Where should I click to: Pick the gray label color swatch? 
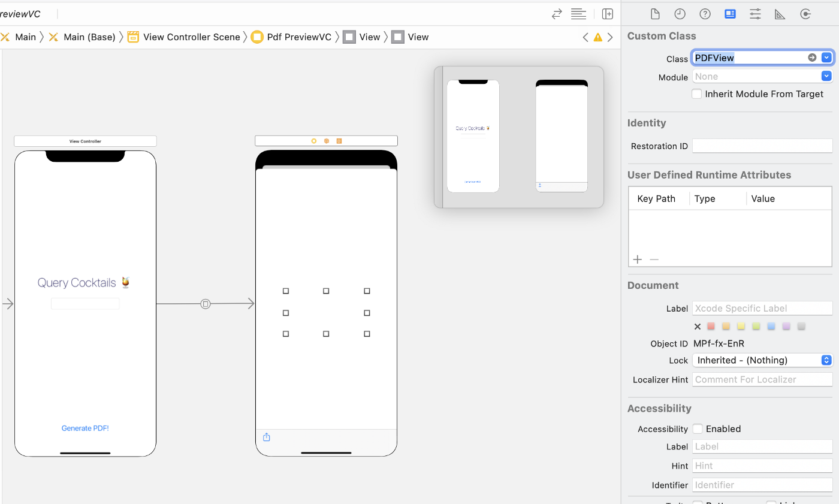(801, 327)
